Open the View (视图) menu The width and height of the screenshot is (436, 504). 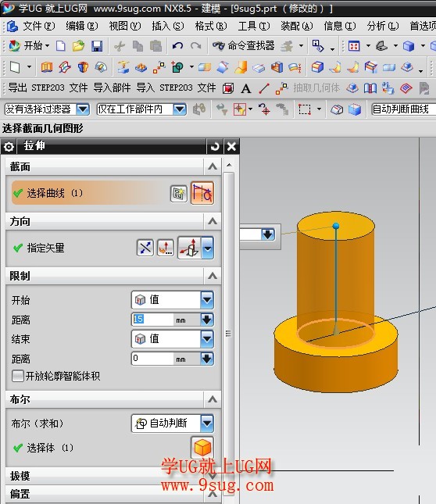(125, 26)
